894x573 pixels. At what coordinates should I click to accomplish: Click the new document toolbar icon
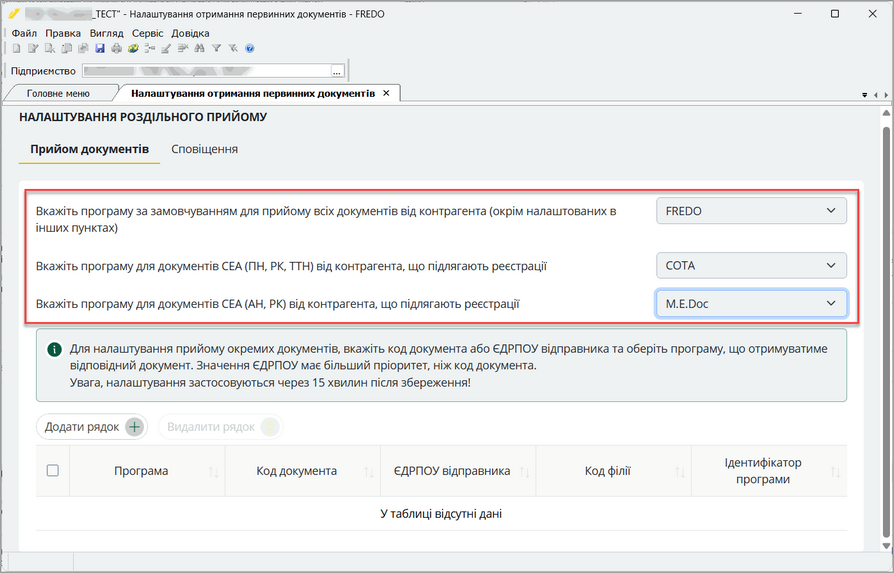pyautogui.click(x=17, y=48)
